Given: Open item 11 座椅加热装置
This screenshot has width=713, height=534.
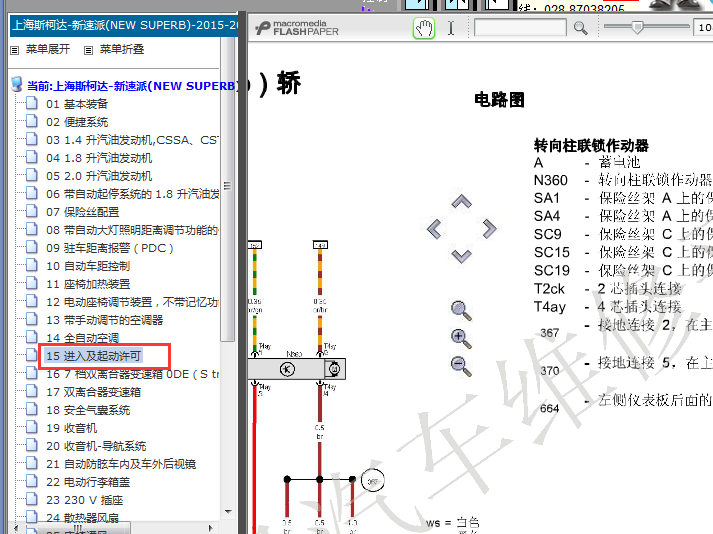Looking at the screenshot, I should pos(88,284).
